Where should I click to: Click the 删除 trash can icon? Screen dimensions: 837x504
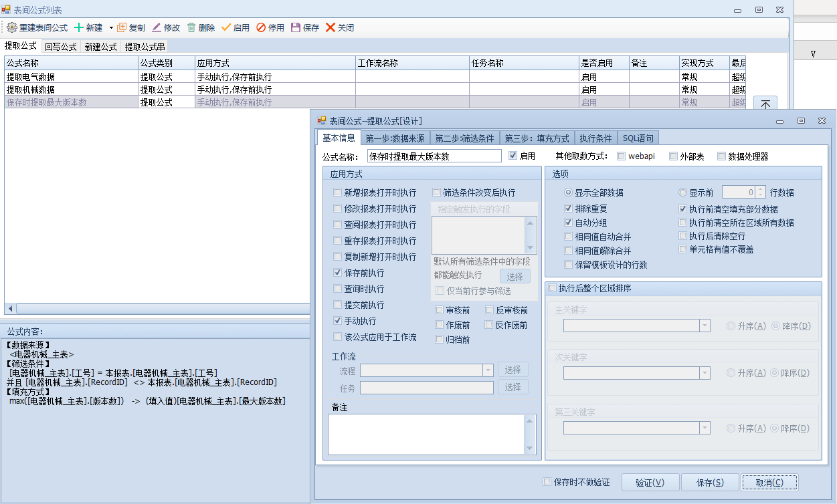[x=191, y=28]
